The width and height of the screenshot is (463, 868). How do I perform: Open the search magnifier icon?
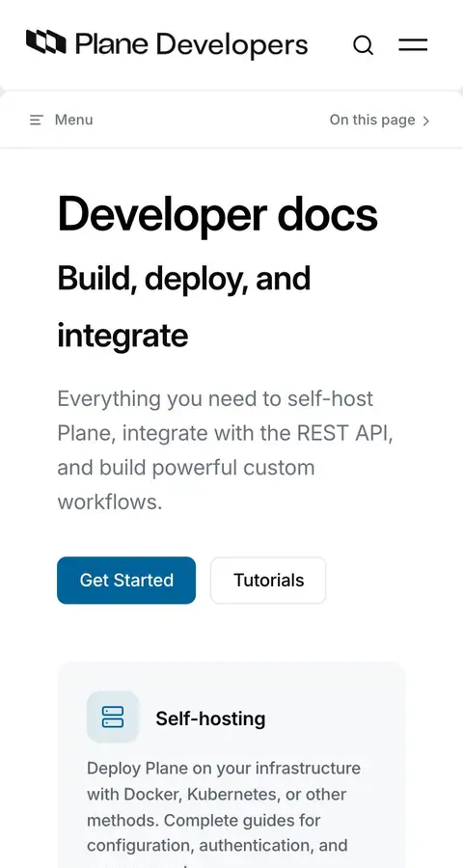pos(364,44)
